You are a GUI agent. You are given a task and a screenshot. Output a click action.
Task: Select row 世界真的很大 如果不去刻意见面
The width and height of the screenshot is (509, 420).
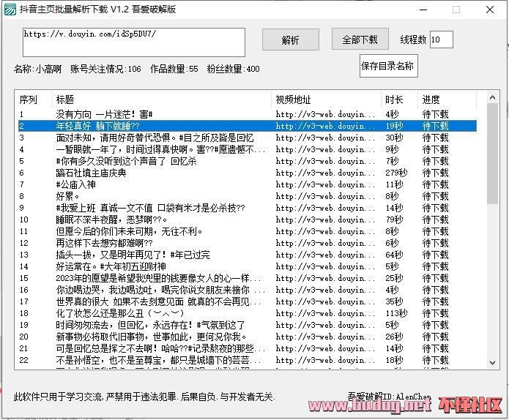coord(248,301)
